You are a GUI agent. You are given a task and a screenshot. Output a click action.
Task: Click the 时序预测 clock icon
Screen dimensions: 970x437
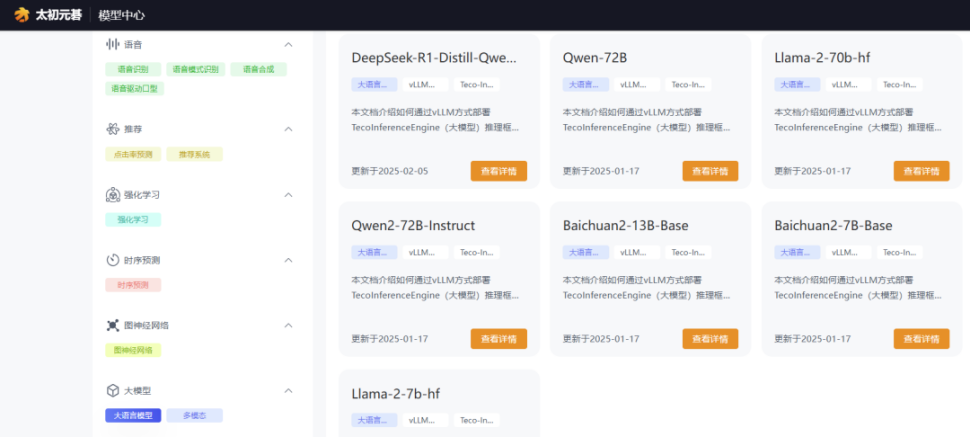click(112, 260)
